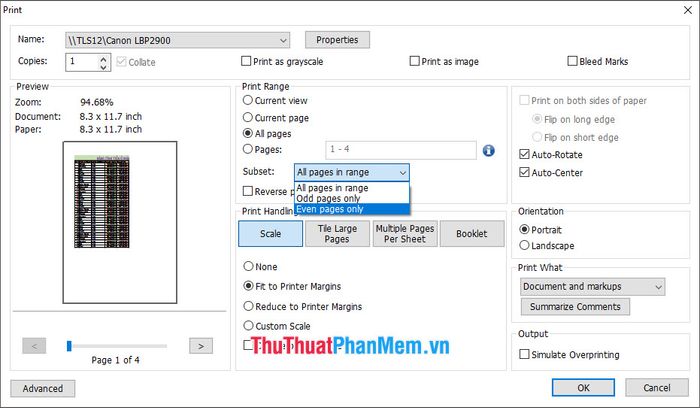Close the Print dialog window
700x408 pixels.
688,10
